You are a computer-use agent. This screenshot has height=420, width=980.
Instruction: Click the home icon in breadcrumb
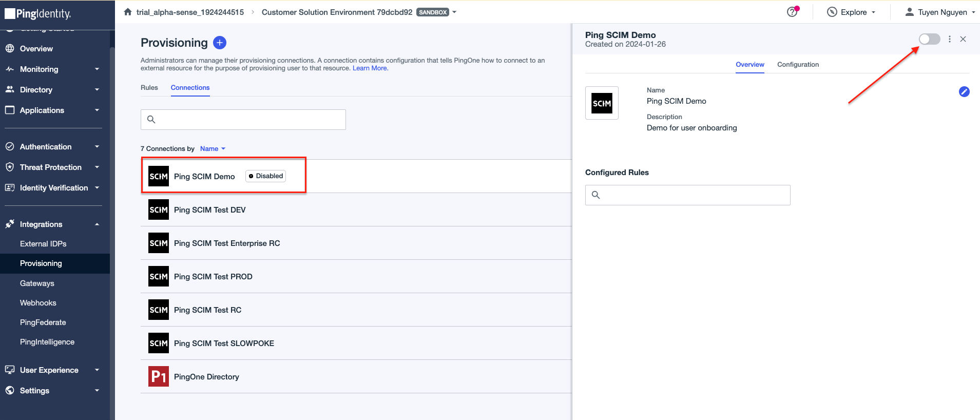[128, 12]
